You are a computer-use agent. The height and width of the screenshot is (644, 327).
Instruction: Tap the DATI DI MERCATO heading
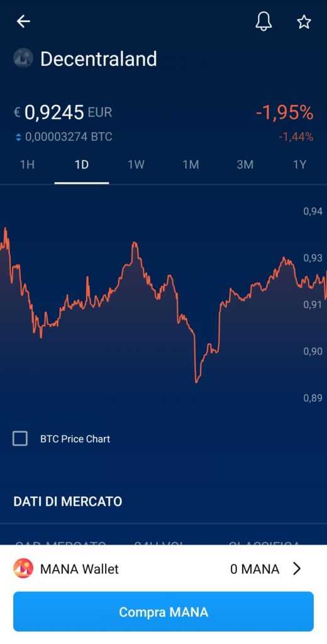[x=68, y=501]
